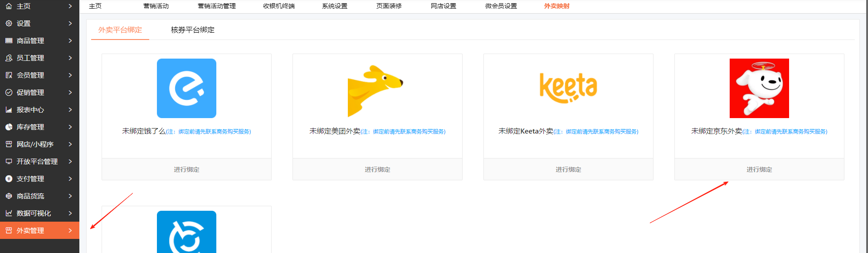Viewport: 868px width, 253px height.
Task: Expand the 商品管理 chevron
Action: 70,40
